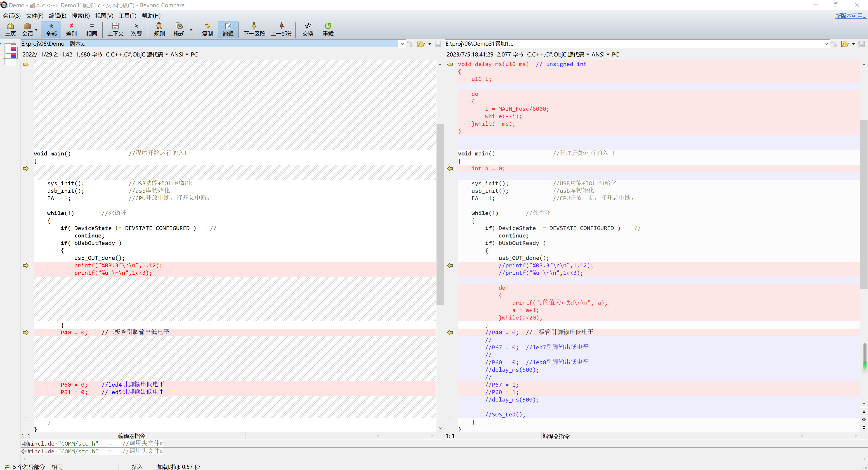868x470 pixels.
Task: Copy printf difference block to right
Action: click(26, 266)
